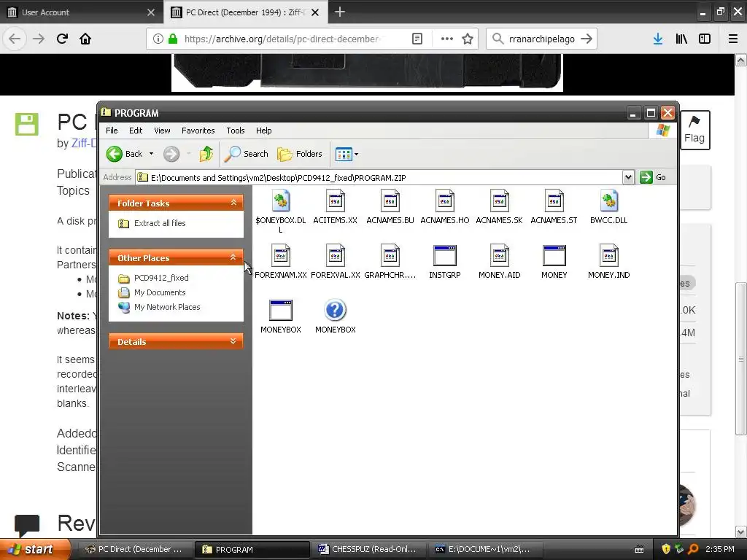This screenshot has width=747, height=560.
Task: Open the Tools menu
Action: (236, 131)
